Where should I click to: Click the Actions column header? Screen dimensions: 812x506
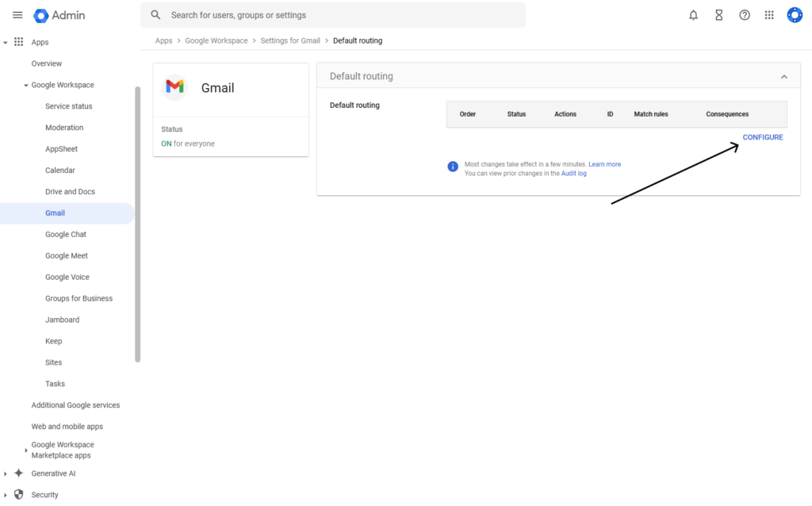click(565, 114)
